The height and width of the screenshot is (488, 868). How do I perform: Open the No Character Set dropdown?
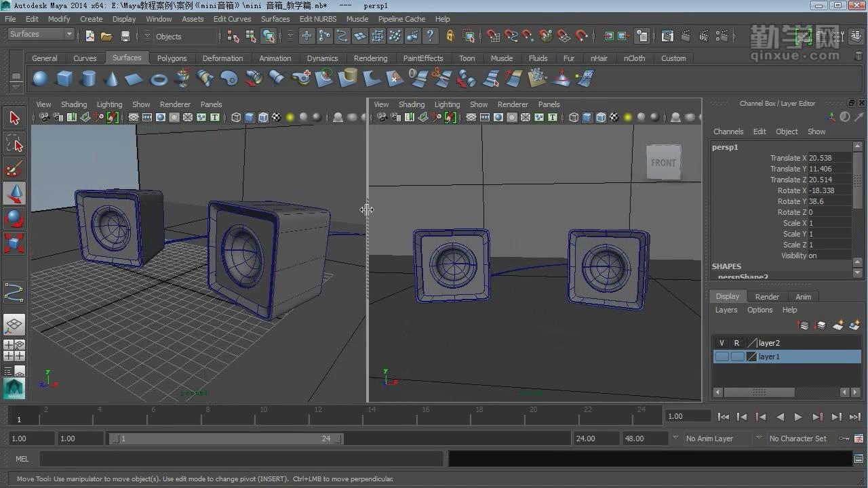click(797, 439)
